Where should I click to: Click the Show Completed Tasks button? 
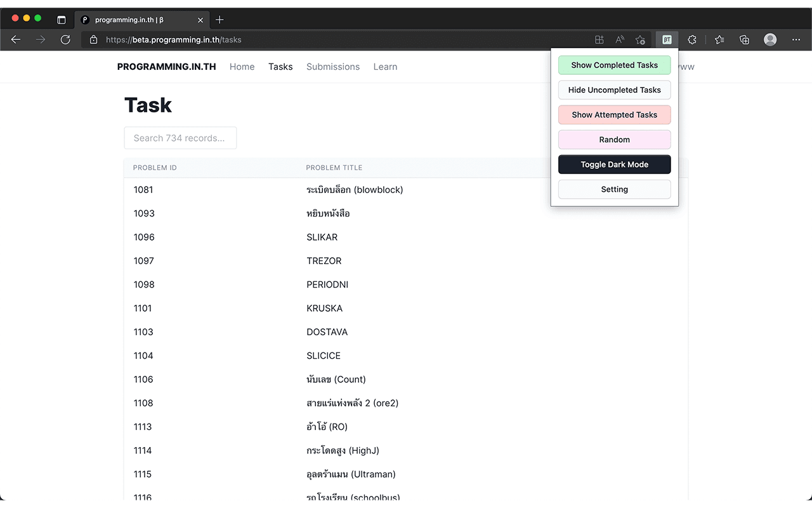click(614, 65)
